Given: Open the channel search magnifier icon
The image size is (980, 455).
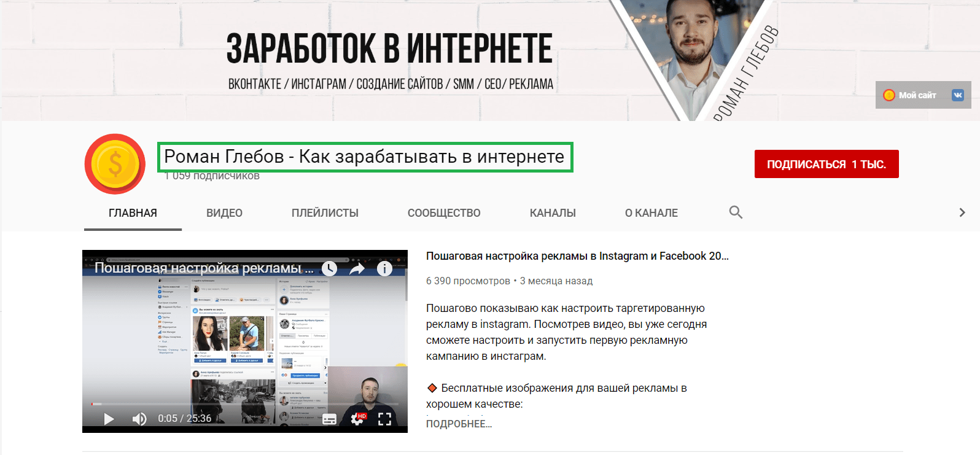Looking at the screenshot, I should (736, 212).
